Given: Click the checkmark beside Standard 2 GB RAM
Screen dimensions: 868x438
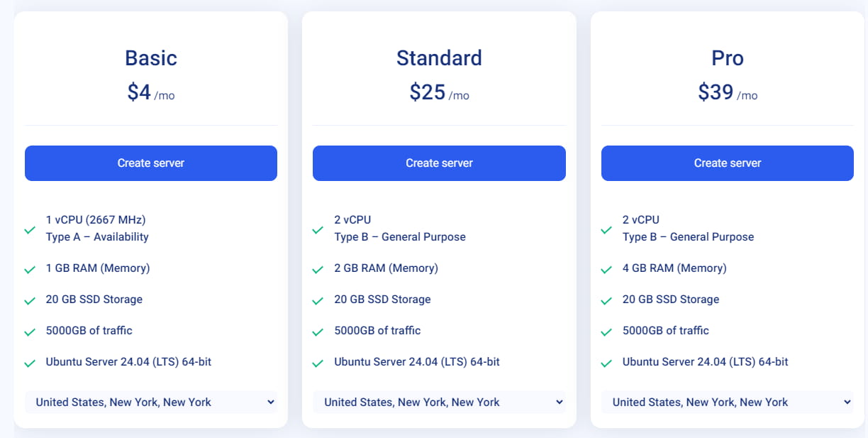Looking at the screenshot, I should (x=318, y=270).
